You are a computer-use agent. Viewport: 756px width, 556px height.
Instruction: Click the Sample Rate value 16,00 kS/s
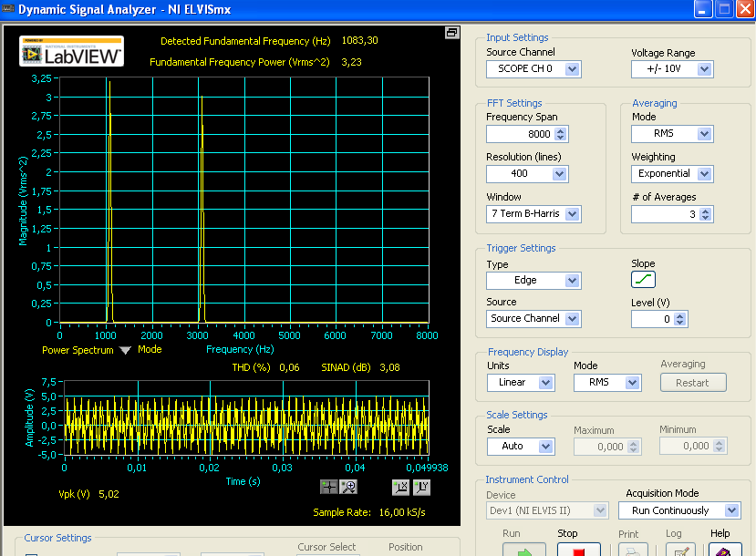tap(402, 512)
